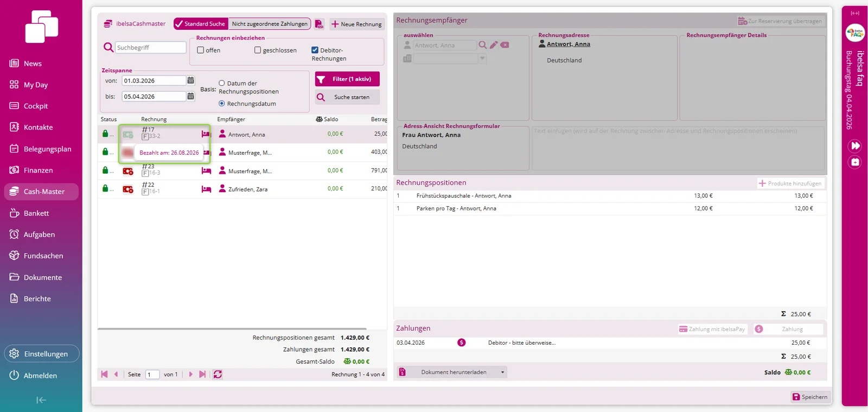This screenshot has height=412, width=868.
Task: Click the 'Speichern' button
Action: [810, 397]
